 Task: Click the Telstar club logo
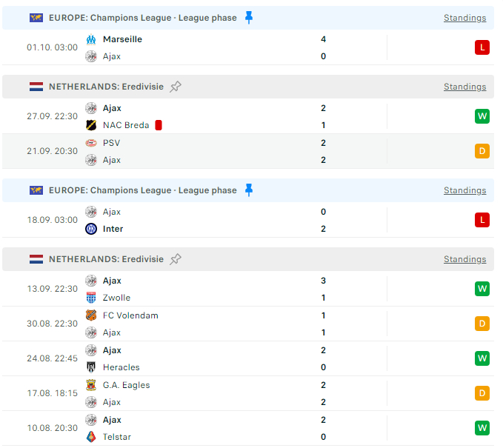[x=91, y=437]
